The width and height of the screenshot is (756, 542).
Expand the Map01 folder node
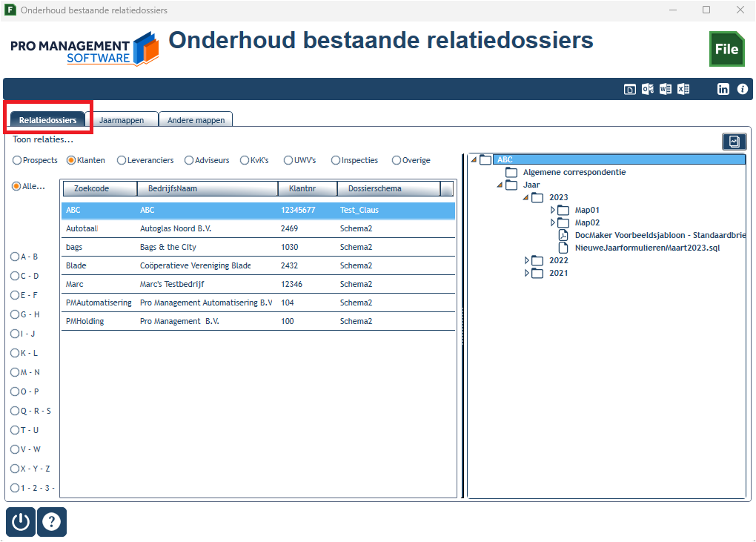coord(552,210)
